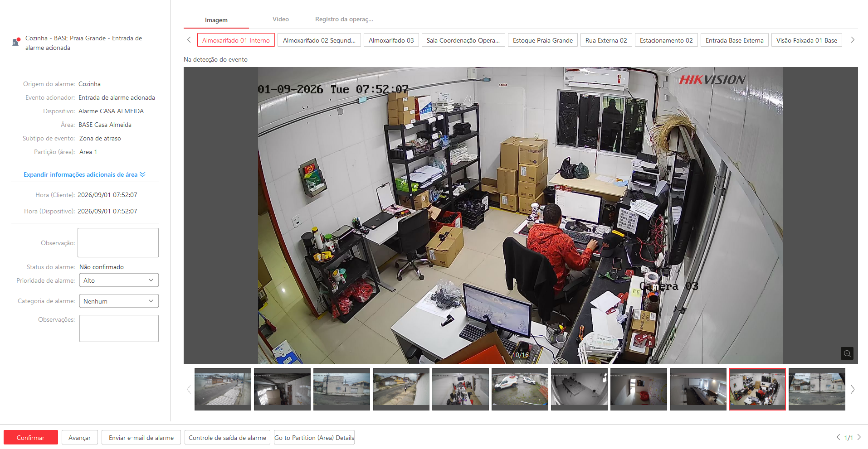
Task: Expand informações adicionais de área
Action: pos(84,174)
